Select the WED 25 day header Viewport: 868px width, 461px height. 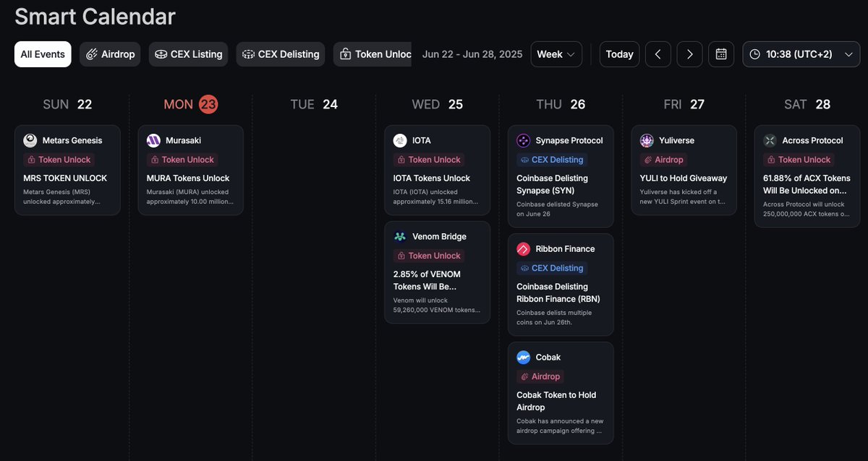coord(437,104)
